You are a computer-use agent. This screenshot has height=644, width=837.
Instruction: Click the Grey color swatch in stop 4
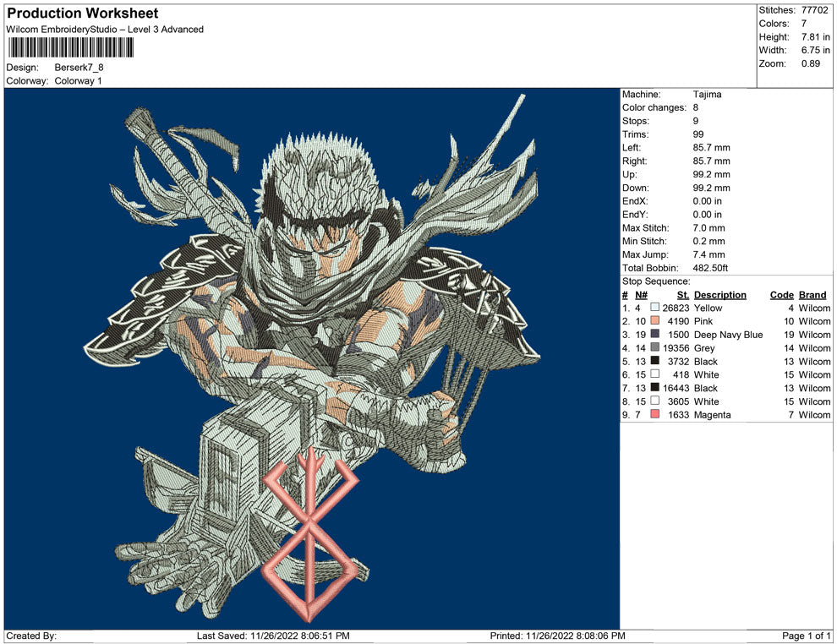click(655, 347)
